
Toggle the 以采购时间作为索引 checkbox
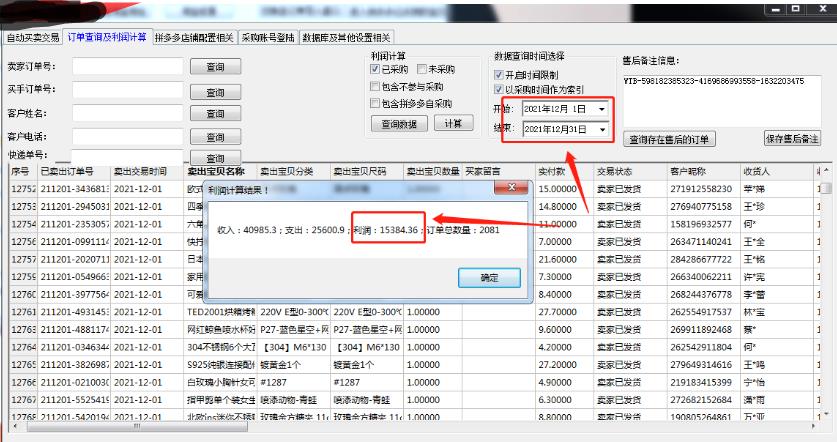pyautogui.click(x=499, y=89)
